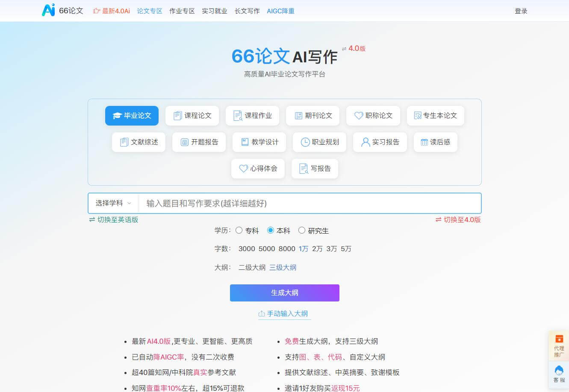The height and width of the screenshot is (392, 569).
Task: Open the 选择学科 subject dropdown
Action: click(113, 203)
